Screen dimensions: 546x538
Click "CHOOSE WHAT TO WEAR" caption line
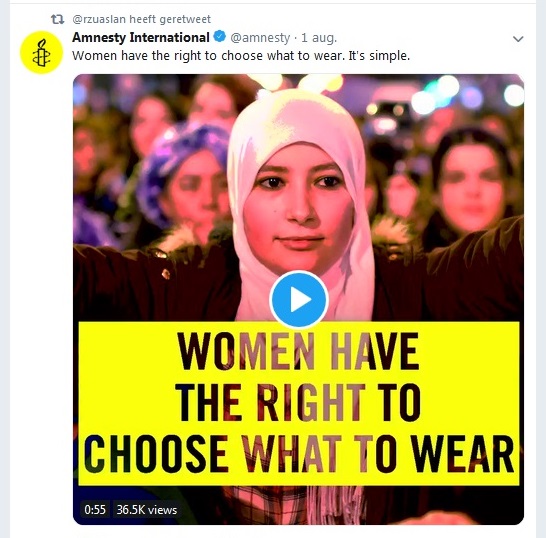click(x=299, y=454)
